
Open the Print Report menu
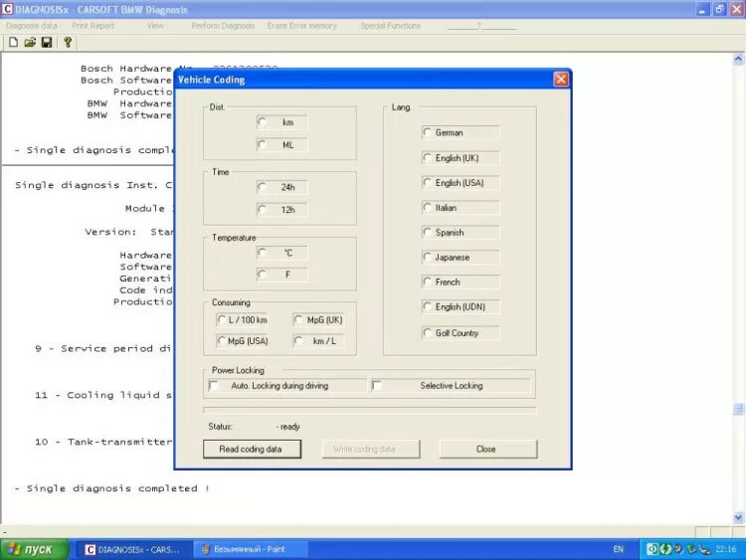click(x=93, y=26)
